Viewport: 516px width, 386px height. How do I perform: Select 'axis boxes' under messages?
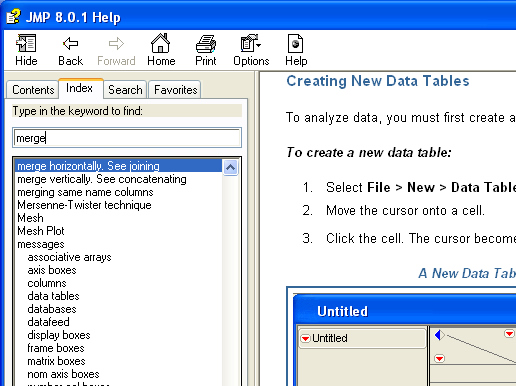tap(52, 270)
